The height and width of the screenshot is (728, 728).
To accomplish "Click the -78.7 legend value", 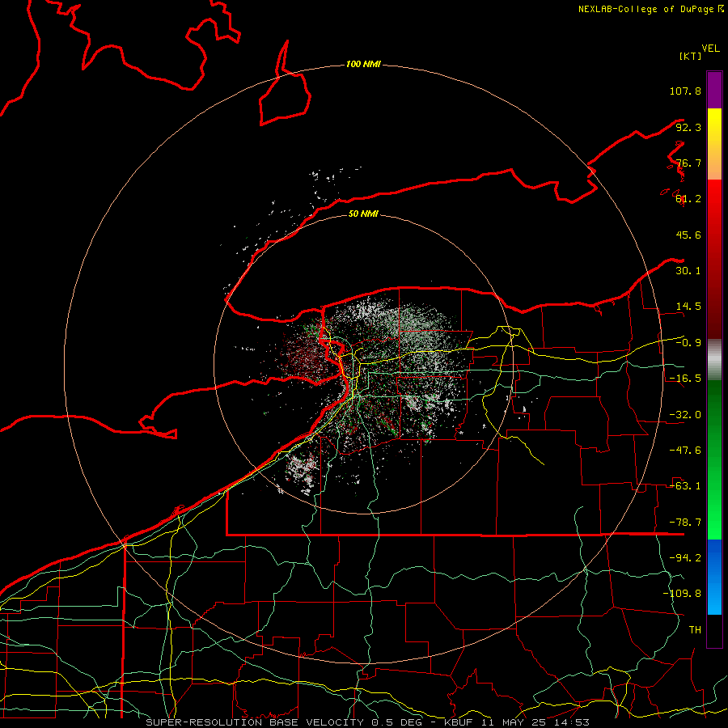I will (x=685, y=523).
